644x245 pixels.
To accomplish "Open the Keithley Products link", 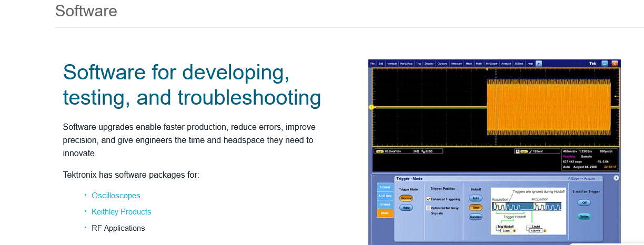I will (x=122, y=212).
